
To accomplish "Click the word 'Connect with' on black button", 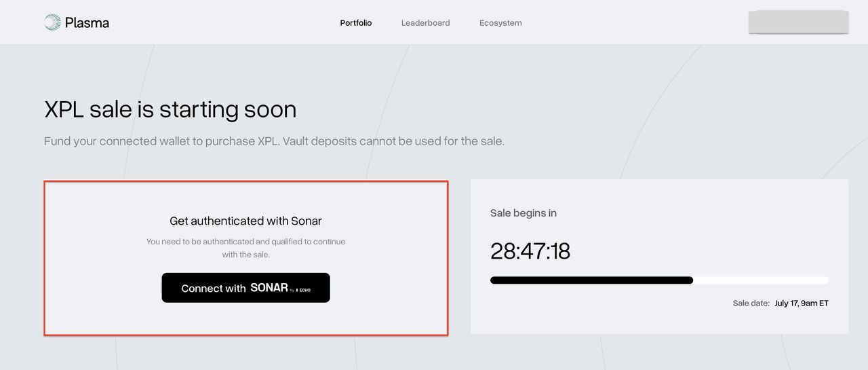I will pyautogui.click(x=214, y=289).
